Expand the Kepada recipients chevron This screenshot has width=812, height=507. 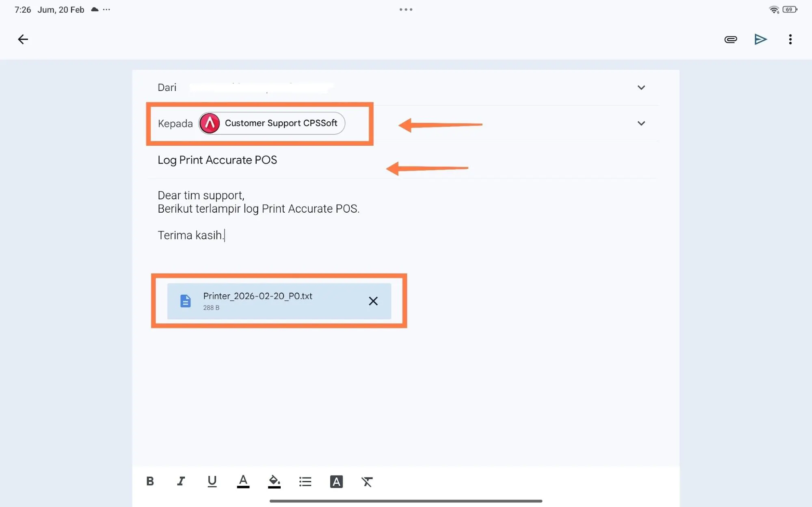click(x=641, y=123)
